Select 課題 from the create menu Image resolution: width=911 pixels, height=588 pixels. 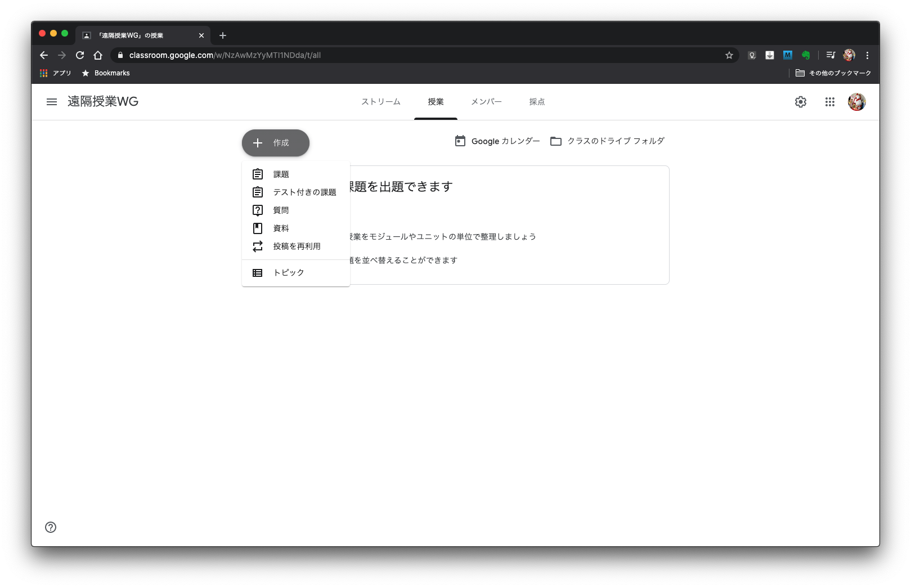coord(281,174)
